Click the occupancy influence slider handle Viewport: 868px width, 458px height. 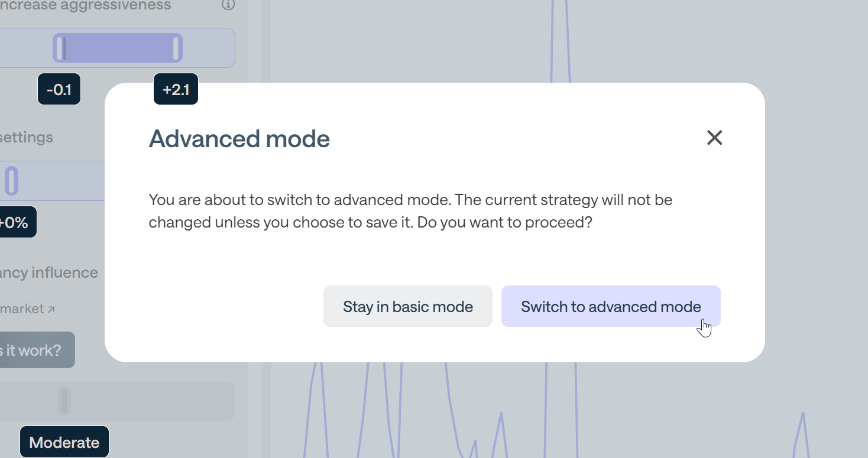coord(64,401)
